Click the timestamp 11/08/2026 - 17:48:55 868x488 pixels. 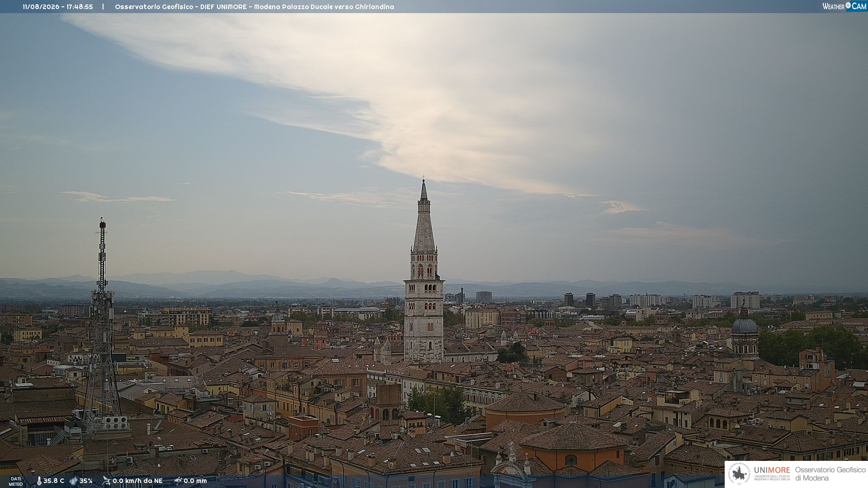coord(58,7)
